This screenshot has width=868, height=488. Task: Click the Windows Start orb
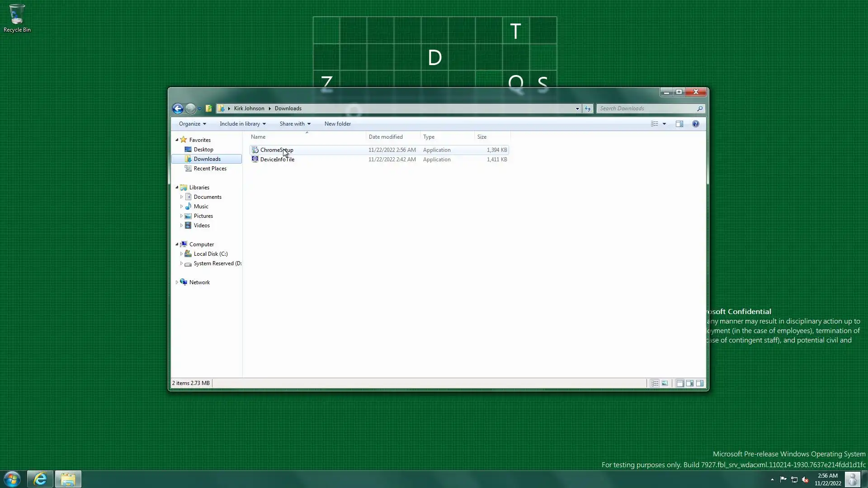tap(12, 479)
